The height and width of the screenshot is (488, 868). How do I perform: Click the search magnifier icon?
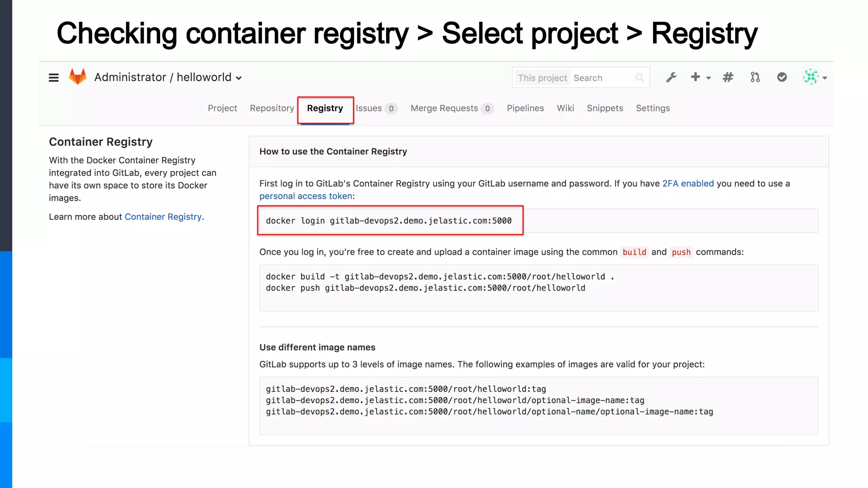click(x=640, y=78)
